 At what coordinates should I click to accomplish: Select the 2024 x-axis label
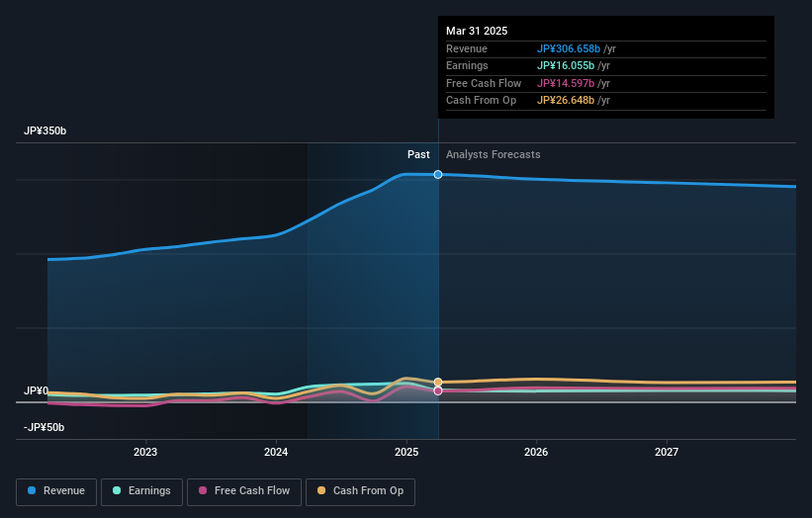click(x=276, y=452)
